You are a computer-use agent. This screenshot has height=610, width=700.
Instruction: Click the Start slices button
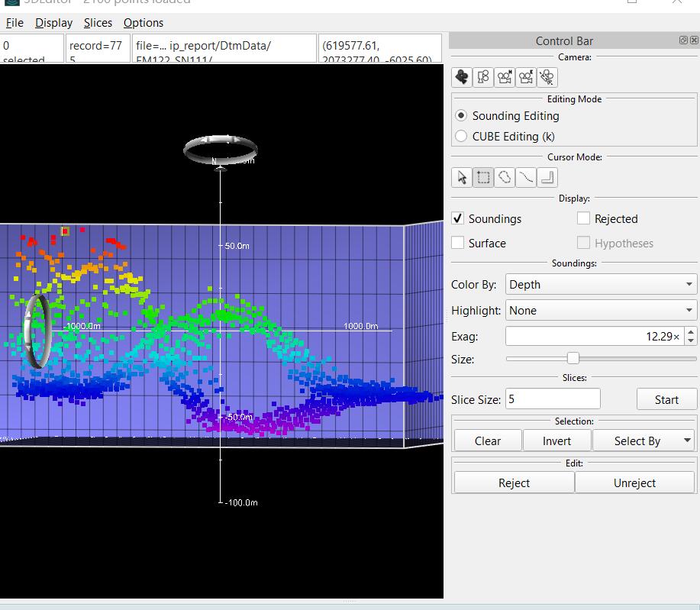tap(666, 399)
